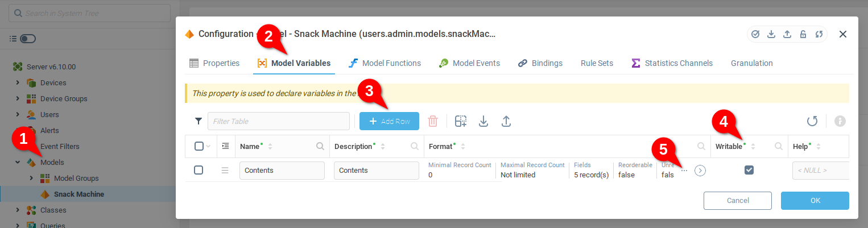Uncheck the Writable checkbox for Contents
The height and width of the screenshot is (228, 868).
point(749,170)
